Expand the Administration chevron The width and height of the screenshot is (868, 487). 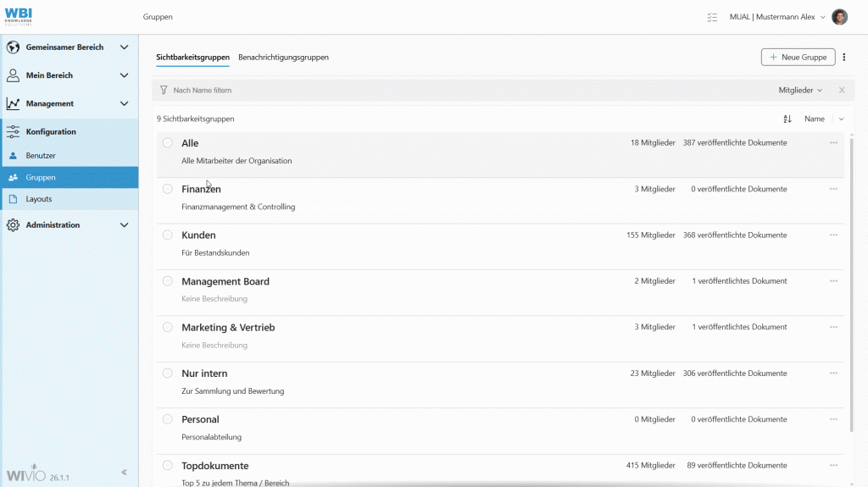(x=124, y=224)
